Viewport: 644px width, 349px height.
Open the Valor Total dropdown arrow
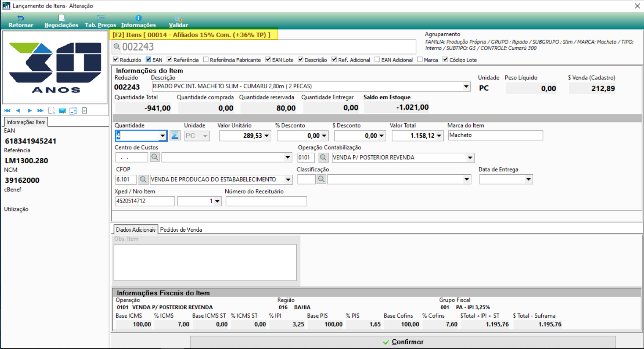[439, 136]
